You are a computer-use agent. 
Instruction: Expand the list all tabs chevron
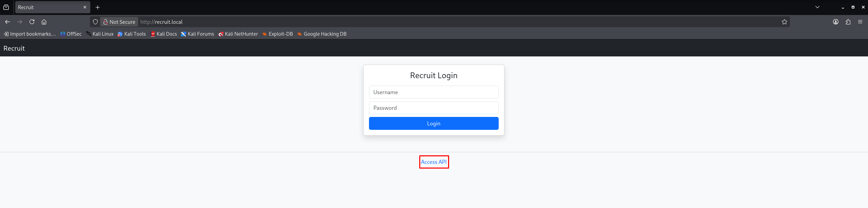(x=817, y=7)
